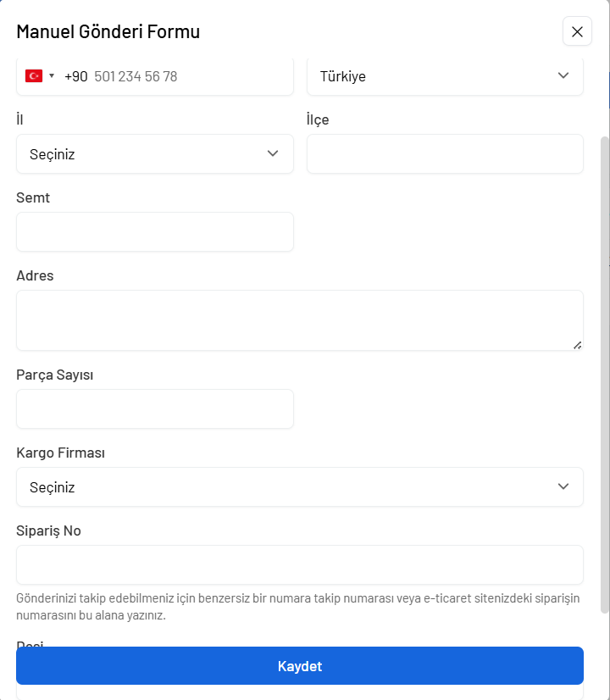Click the Sipariş No input field
The width and height of the screenshot is (610, 700).
coord(300,565)
